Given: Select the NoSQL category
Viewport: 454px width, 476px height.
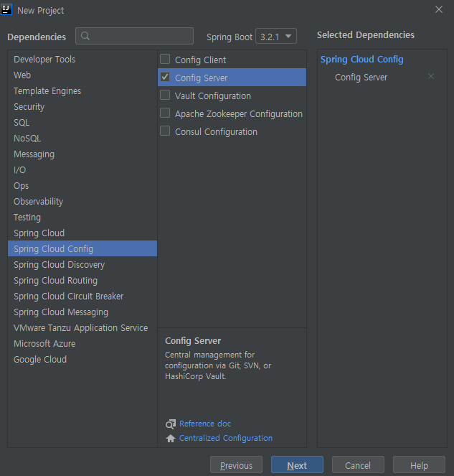Looking at the screenshot, I should pyautogui.click(x=82, y=138).
